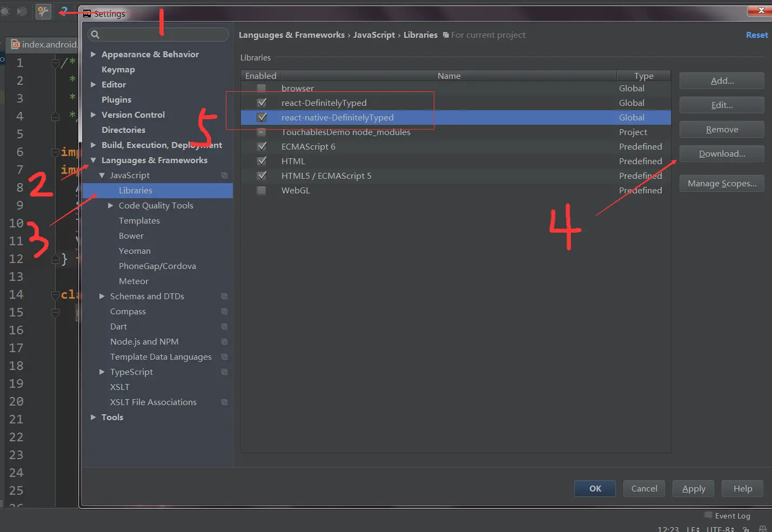Open Manage Scopes... dialog
Image resolution: width=772 pixels, height=532 pixels.
coord(722,183)
